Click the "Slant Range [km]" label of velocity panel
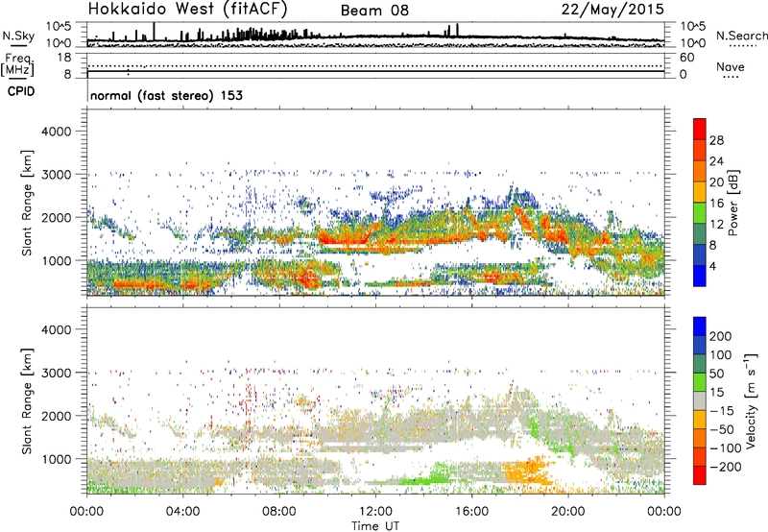Viewport: 768px width, 532px height. tap(27, 401)
